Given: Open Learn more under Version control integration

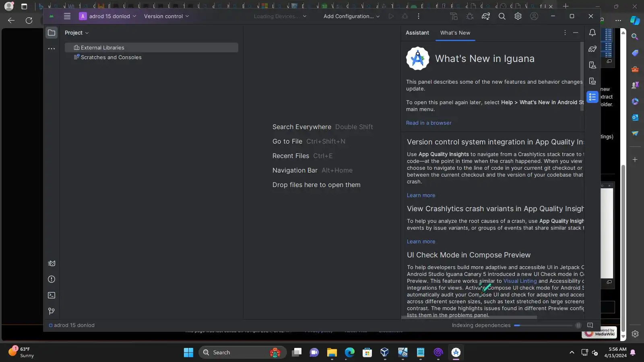Looking at the screenshot, I should coord(421,195).
